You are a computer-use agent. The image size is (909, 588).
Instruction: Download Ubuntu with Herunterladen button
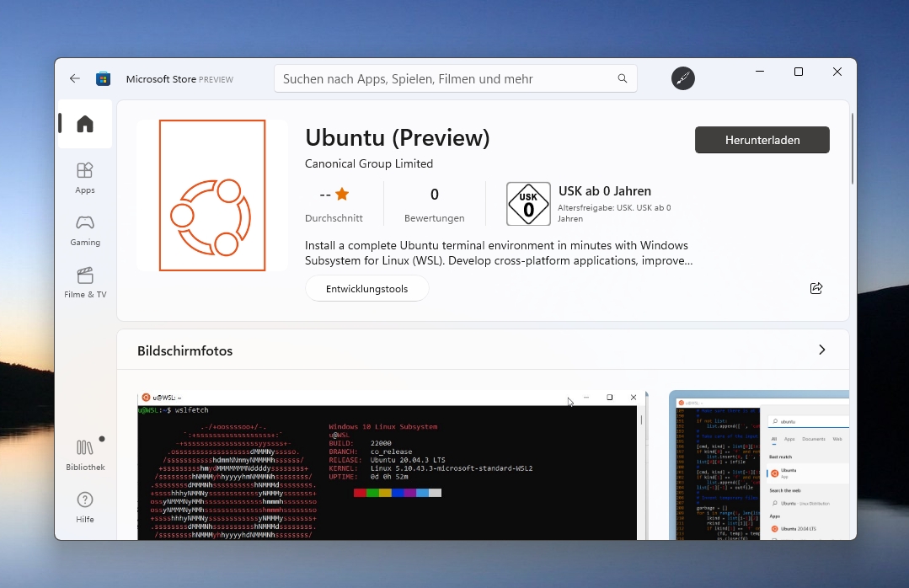point(762,140)
